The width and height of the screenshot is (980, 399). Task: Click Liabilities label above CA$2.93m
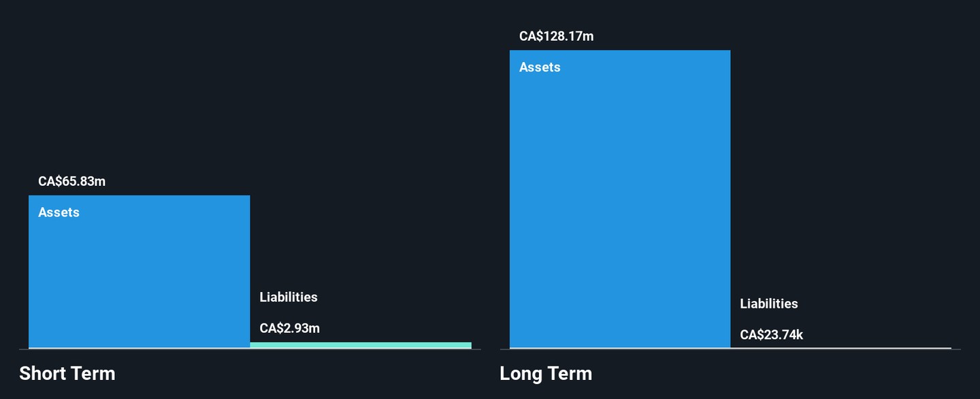pos(289,297)
